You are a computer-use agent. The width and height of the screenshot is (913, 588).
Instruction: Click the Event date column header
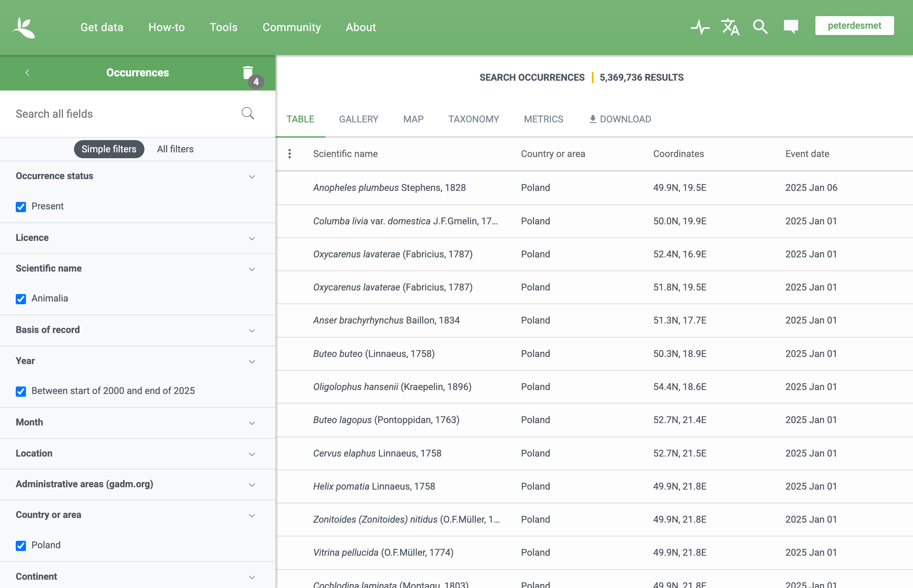[807, 154]
